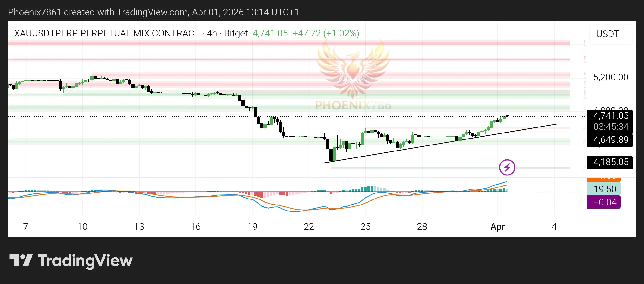This screenshot has width=644, height=284.
Task: Click the purple -0.04 indicator label
Action: (604, 202)
